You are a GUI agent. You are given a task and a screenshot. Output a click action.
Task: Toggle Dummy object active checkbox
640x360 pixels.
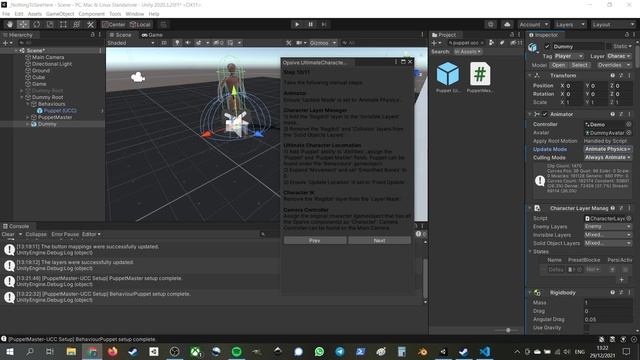pos(547,47)
